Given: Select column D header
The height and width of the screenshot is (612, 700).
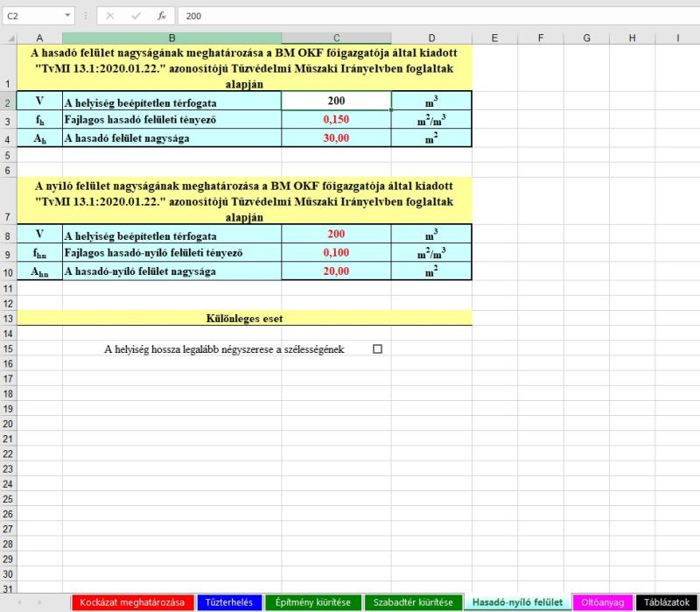Looking at the screenshot, I should (x=431, y=39).
